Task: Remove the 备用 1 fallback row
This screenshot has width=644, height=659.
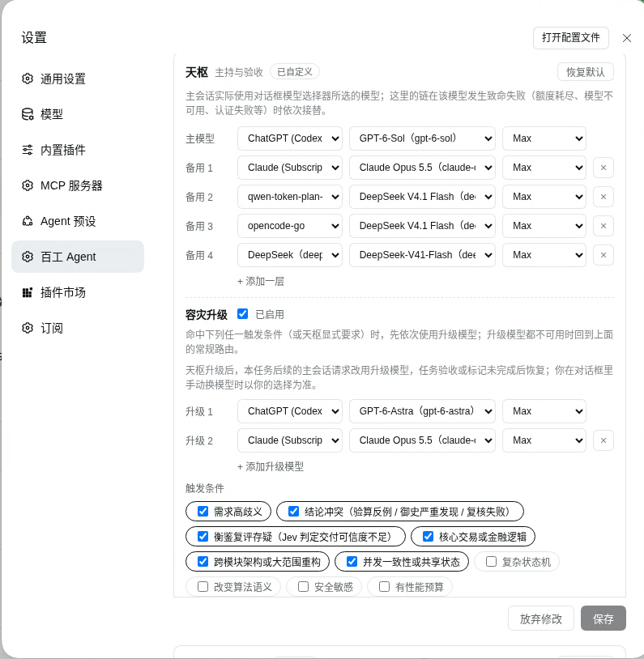Action: click(603, 168)
